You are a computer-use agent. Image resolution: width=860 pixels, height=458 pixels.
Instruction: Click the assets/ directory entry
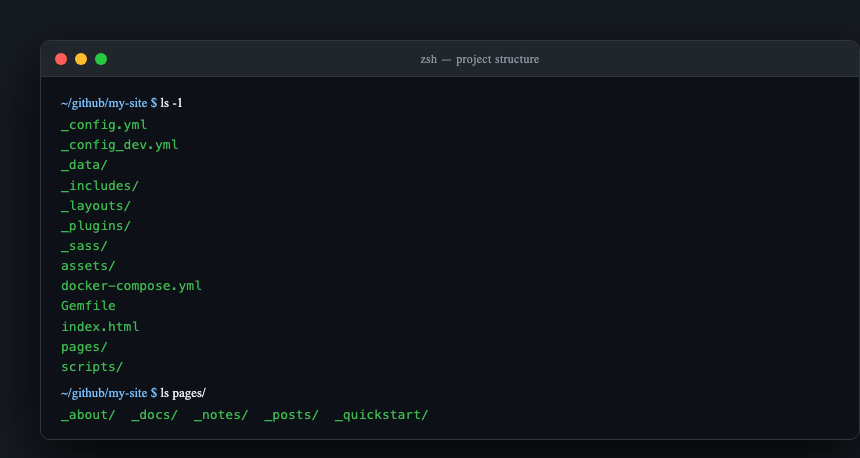click(x=88, y=266)
